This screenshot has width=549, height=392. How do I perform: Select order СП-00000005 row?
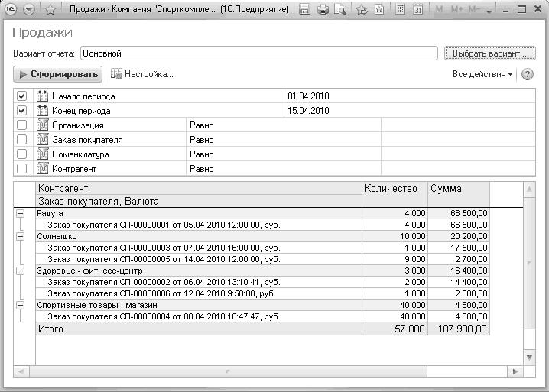tap(262, 259)
